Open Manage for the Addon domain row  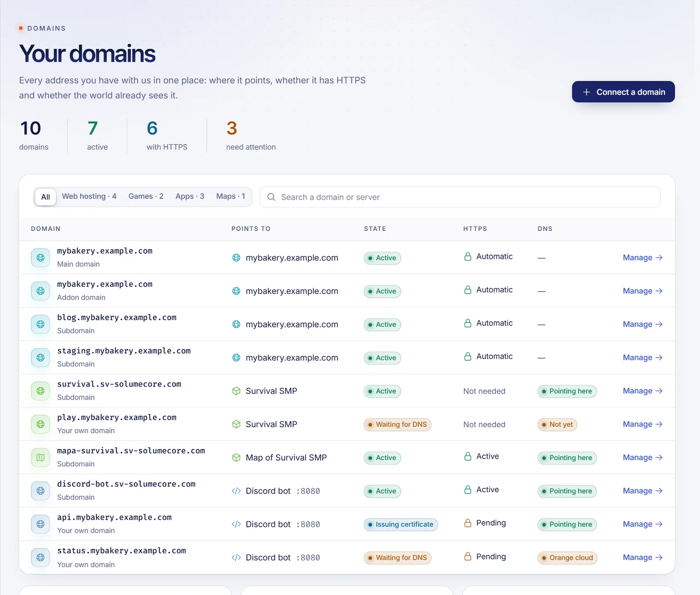pyautogui.click(x=643, y=291)
